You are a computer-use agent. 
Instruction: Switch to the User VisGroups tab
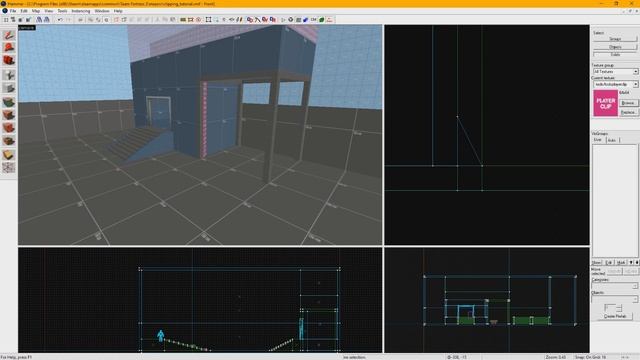[x=598, y=140]
